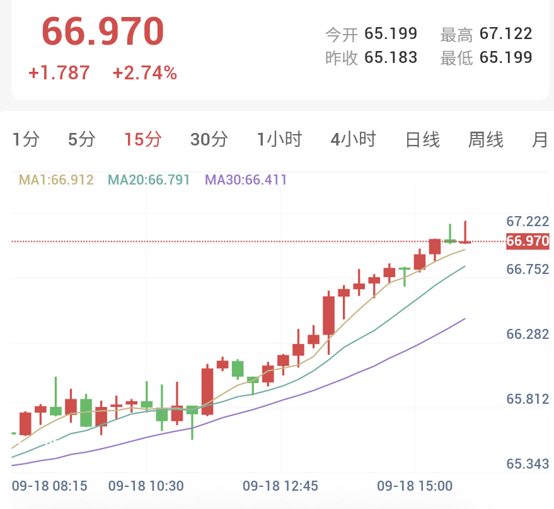Open the 日线 daily chart tab

click(x=423, y=139)
